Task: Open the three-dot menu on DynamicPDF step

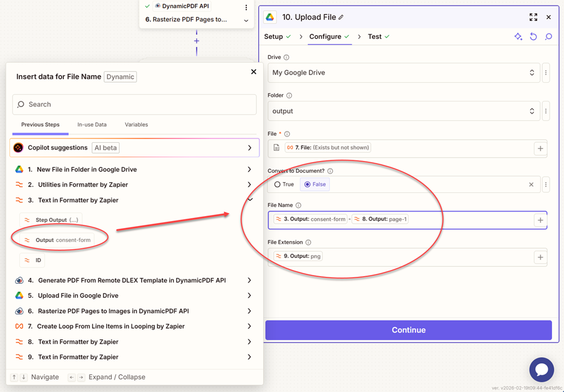Action: [x=246, y=8]
